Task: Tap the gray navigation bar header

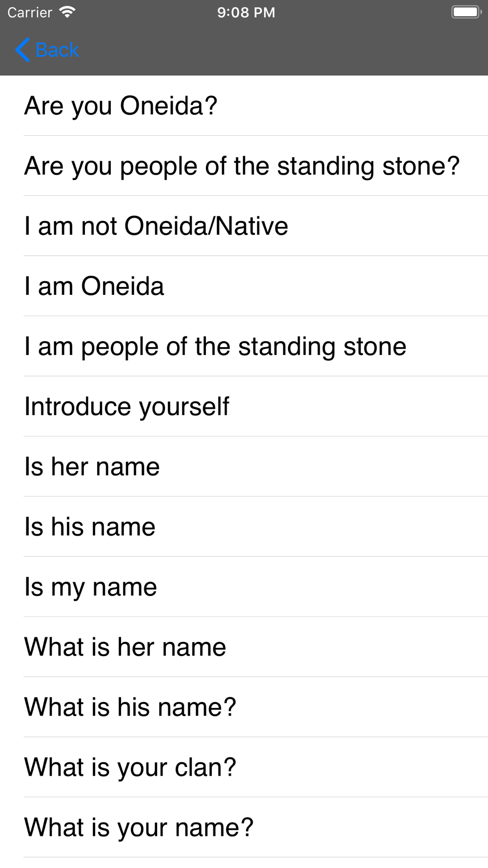Action: [x=244, y=50]
